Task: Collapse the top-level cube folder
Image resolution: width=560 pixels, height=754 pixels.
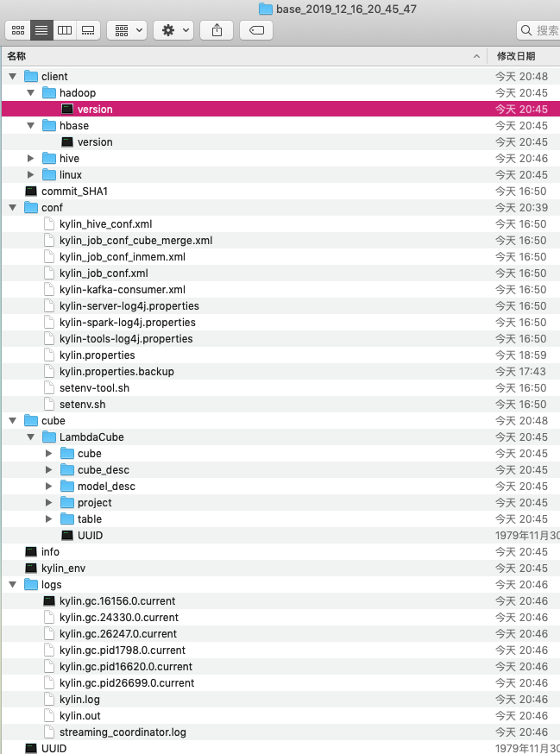Action: pos(12,421)
